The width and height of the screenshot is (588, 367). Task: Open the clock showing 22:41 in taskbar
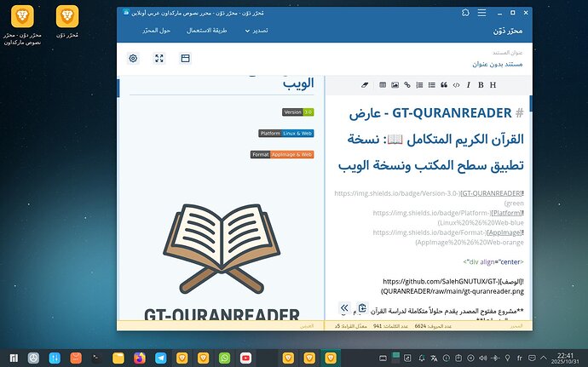click(x=565, y=358)
